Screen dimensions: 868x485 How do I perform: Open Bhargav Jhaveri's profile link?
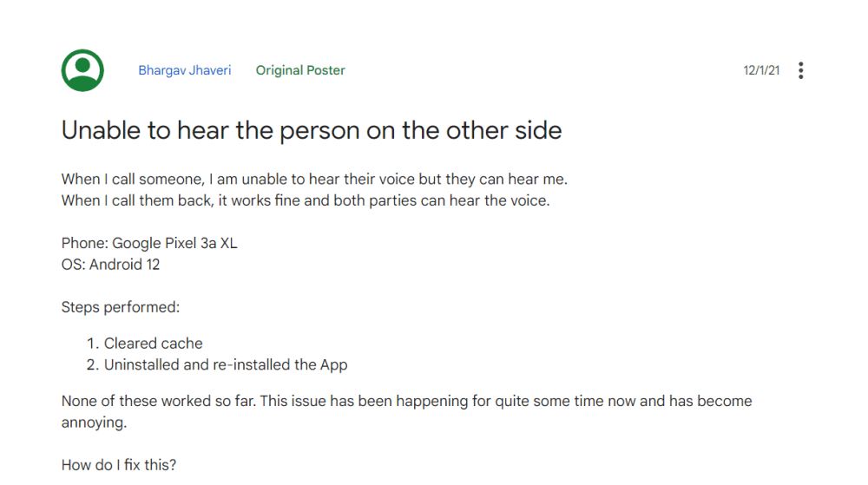(185, 70)
